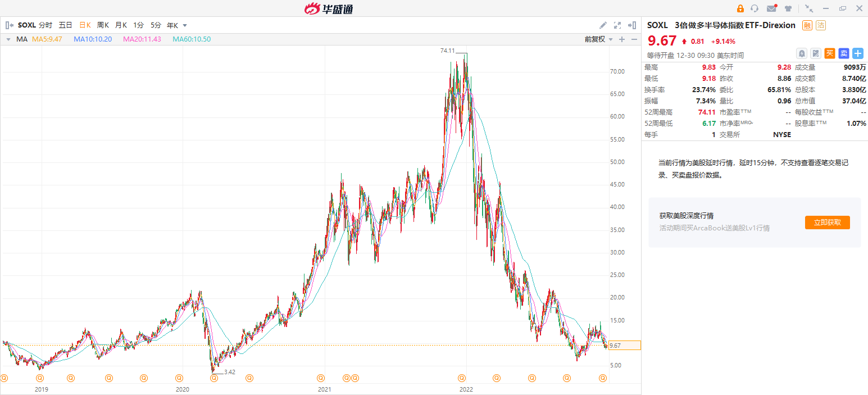Click the orange 买 buy icon
The width and height of the screenshot is (868, 395).
pyautogui.click(x=830, y=53)
